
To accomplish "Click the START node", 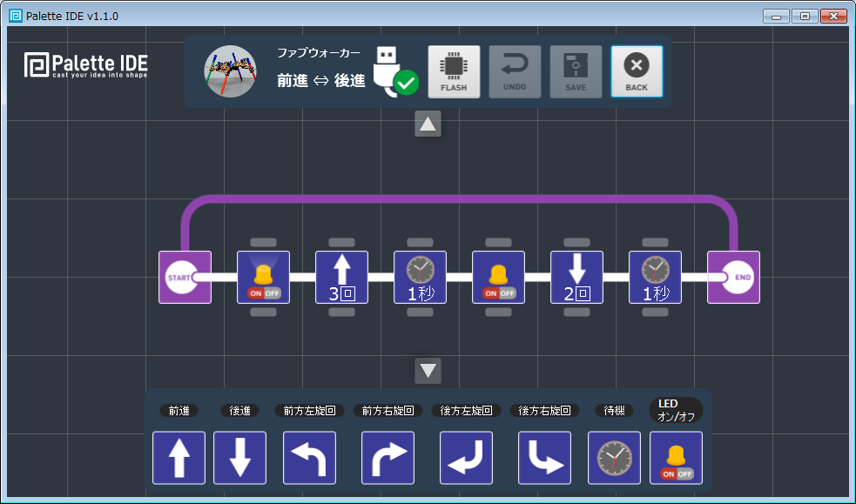I will coord(185,278).
